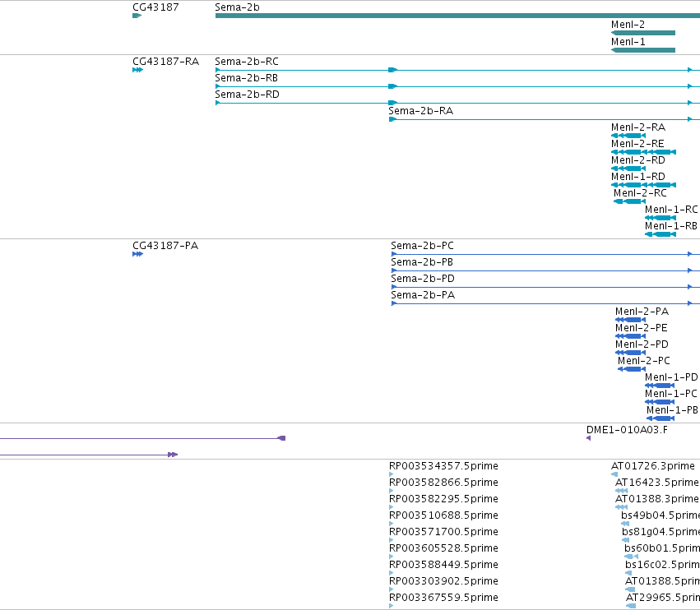Click the Menl-1-PB polypeptide glyph
This screenshot has height=610, width=700.
tap(661, 418)
